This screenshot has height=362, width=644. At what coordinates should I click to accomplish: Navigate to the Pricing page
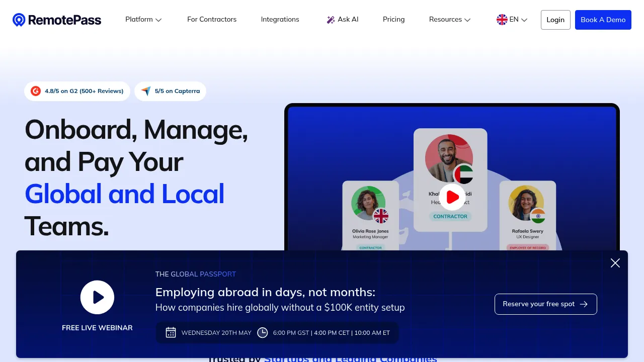pyautogui.click(x=394, y=20)
